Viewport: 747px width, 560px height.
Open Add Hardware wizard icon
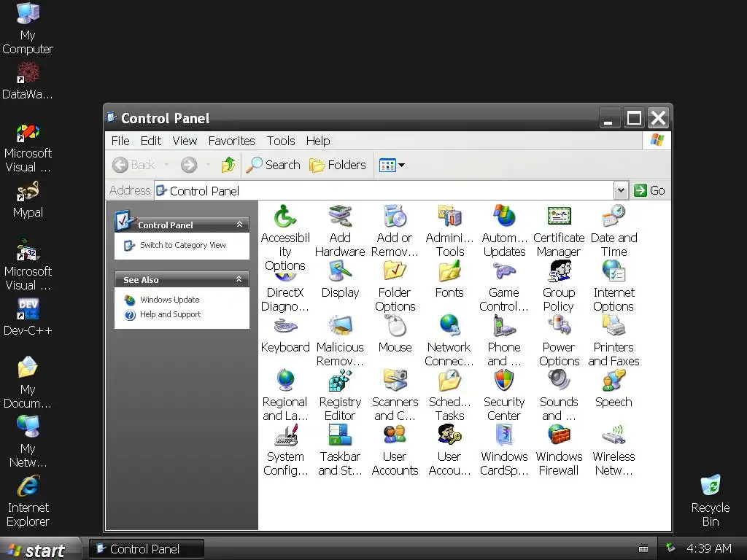(340, 217)
